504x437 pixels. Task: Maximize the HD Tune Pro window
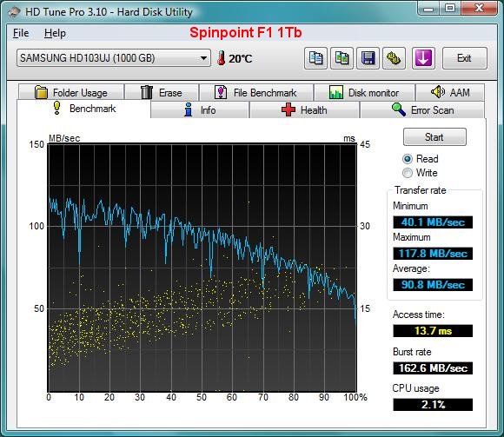450,9
